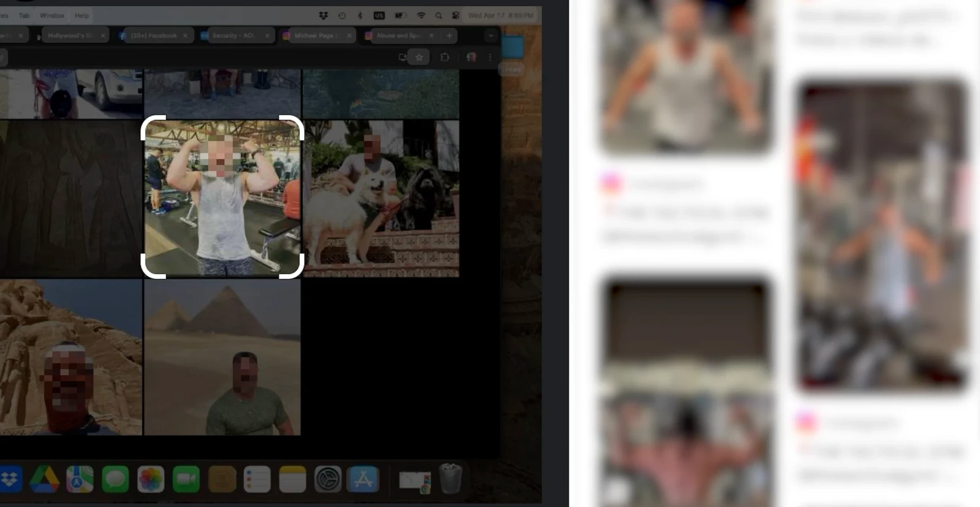Screen dimensions: 980x507
Task: Open the Notes app in the Dock
Action: pos(293,479)
